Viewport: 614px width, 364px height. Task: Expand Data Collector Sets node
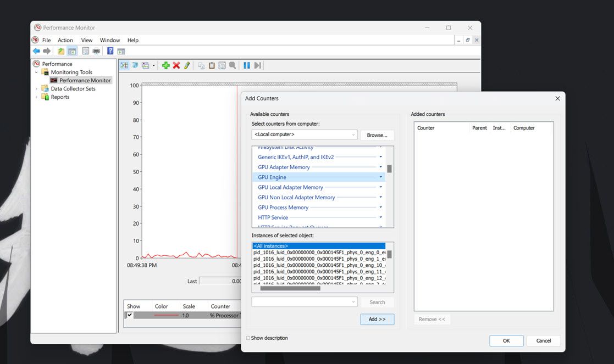click(36, 89)
